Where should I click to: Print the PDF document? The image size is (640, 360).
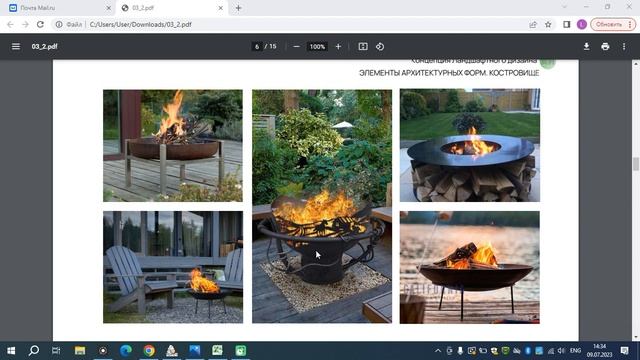605,47
